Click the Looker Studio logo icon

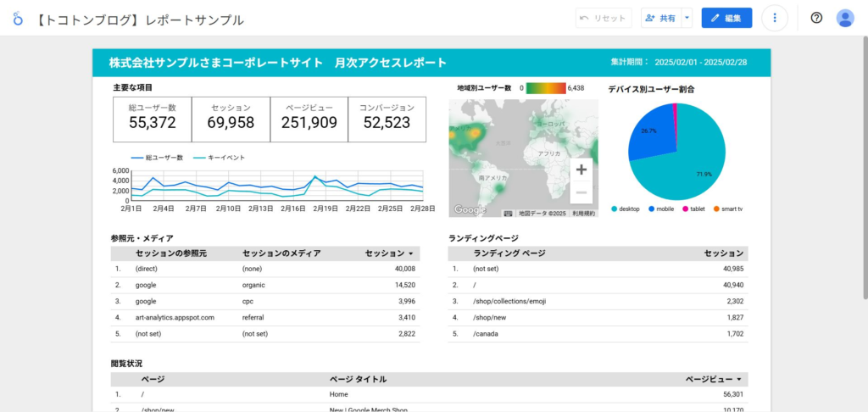point(18,19)
